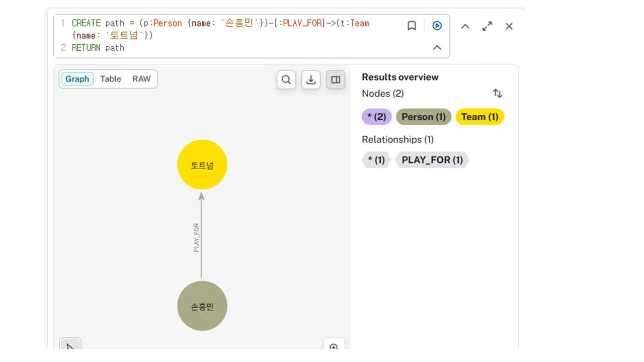This screenshot has height=362, width=644.
Task: Select the Graph view tab
Action: [77, 79]
